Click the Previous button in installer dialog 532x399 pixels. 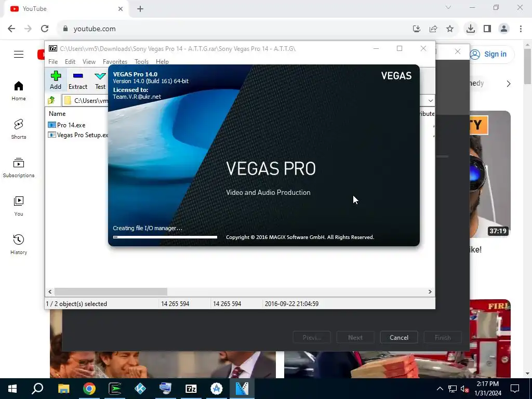click(x=312, y=338)
